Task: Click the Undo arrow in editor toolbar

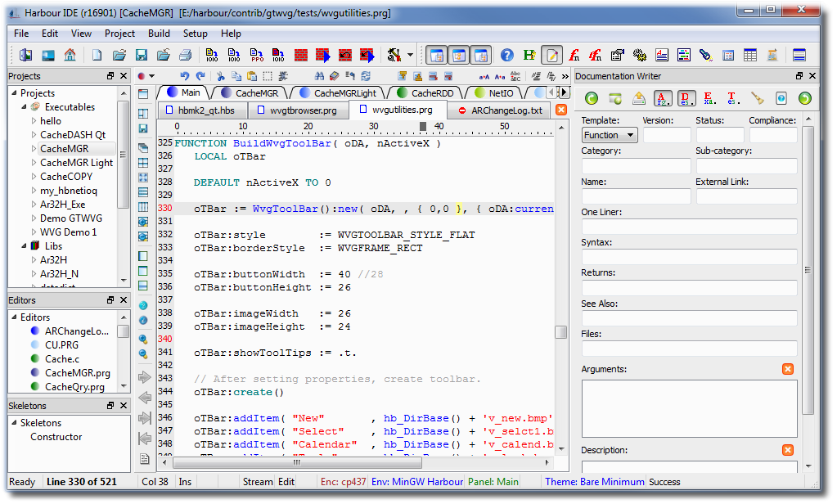Action: [185, 76]
